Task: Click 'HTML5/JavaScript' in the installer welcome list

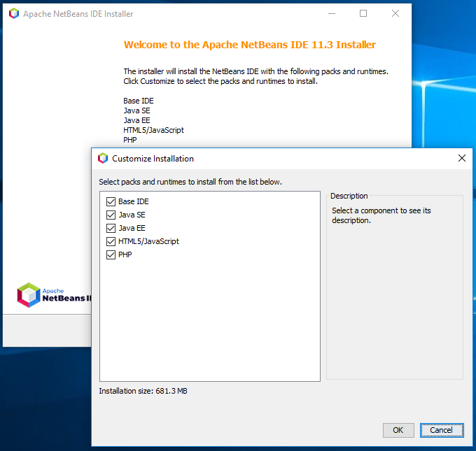Action: click(x=153, y=131)
